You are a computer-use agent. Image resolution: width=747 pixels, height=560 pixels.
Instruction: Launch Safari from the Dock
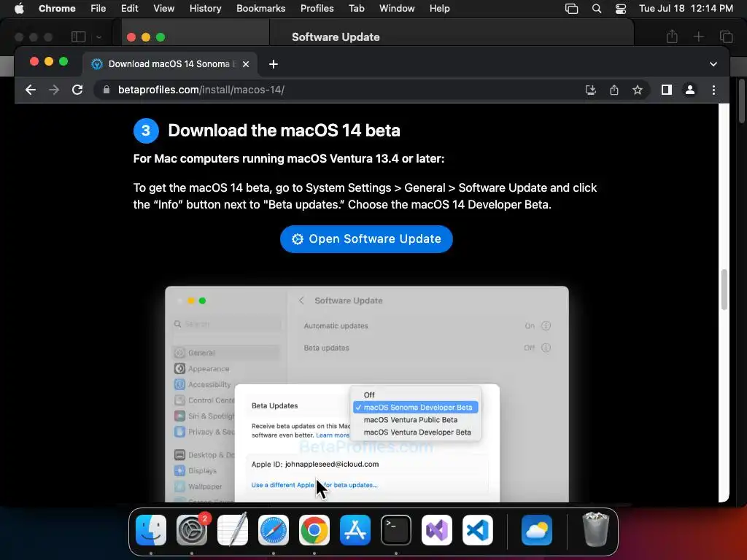[x=274, y=529]
